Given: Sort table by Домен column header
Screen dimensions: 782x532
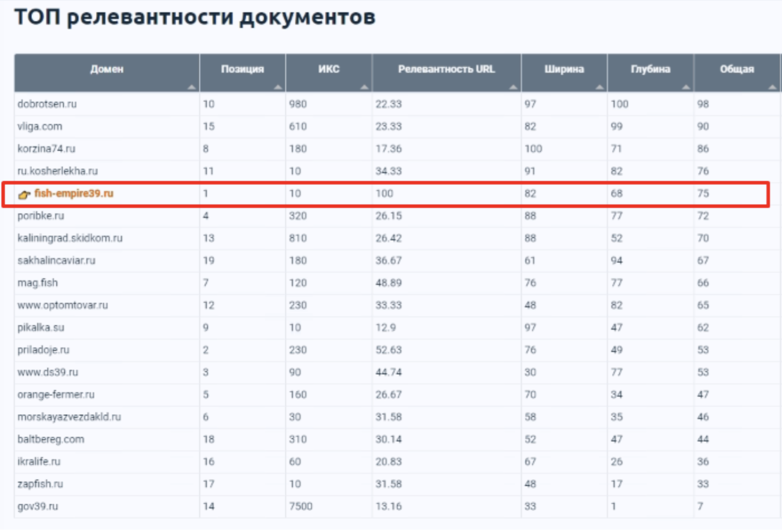Looking at the screenshot, I should (x=107, y=73).
